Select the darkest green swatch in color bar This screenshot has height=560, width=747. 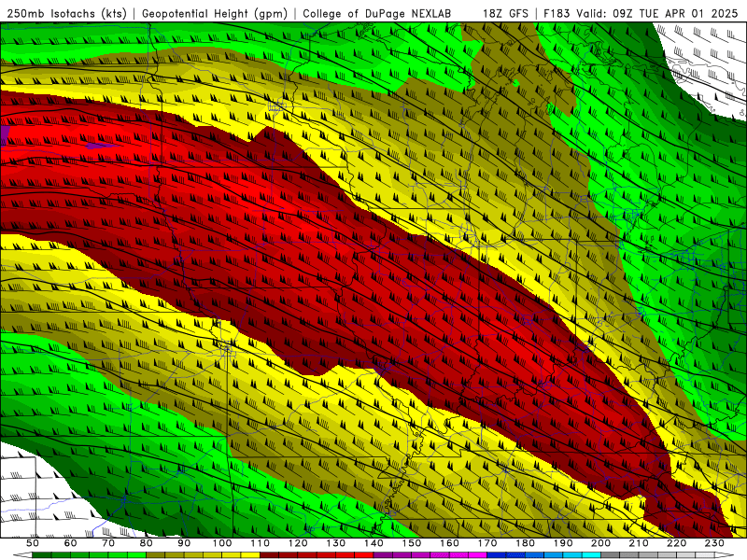click(42, 554)
